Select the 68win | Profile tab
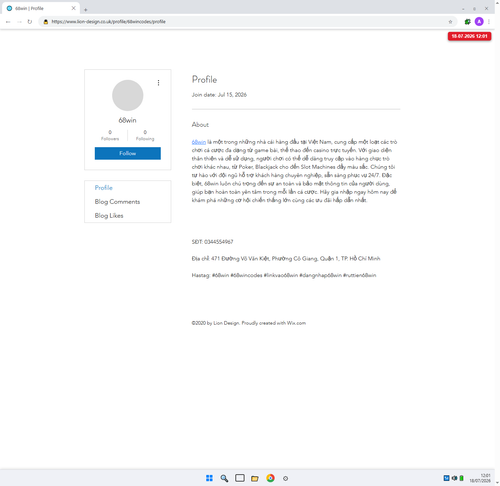This screenshot has height=486, width=500. (x=40, y=8)
